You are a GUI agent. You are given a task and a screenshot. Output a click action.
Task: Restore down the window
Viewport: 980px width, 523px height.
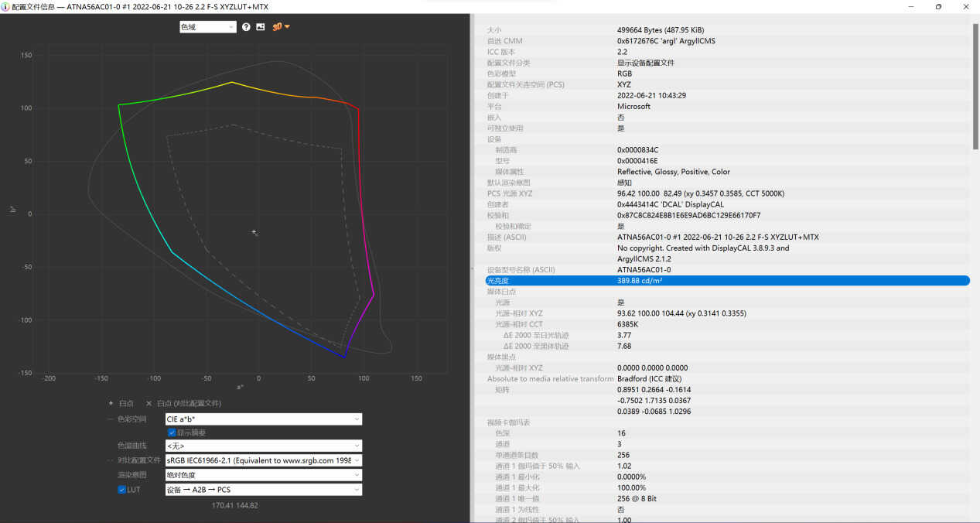(938, 6)
